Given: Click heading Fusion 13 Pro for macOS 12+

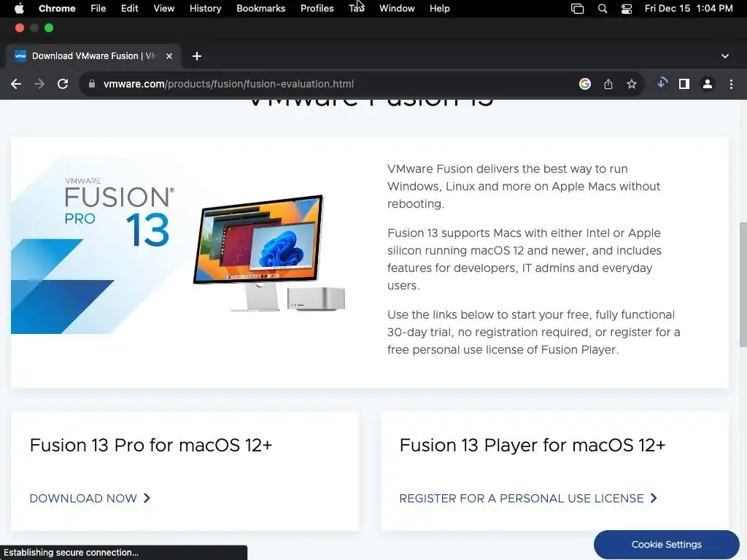Looking at the screenshot, I should pos(151,446).
